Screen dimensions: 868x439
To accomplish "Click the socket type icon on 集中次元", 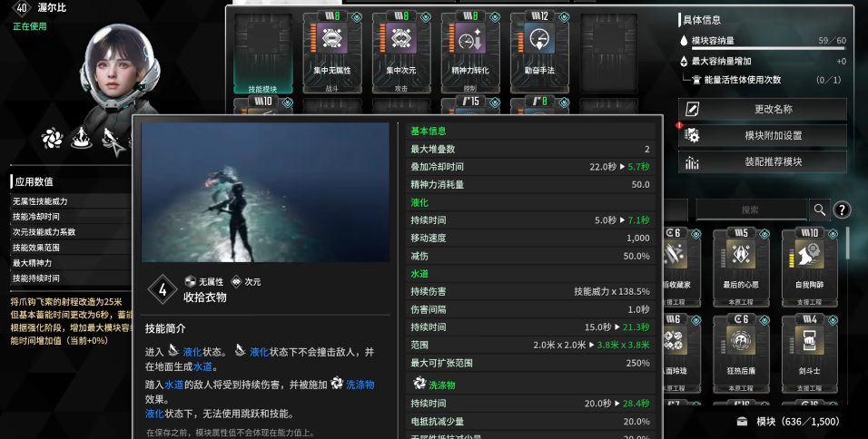I will coord(426,18).
